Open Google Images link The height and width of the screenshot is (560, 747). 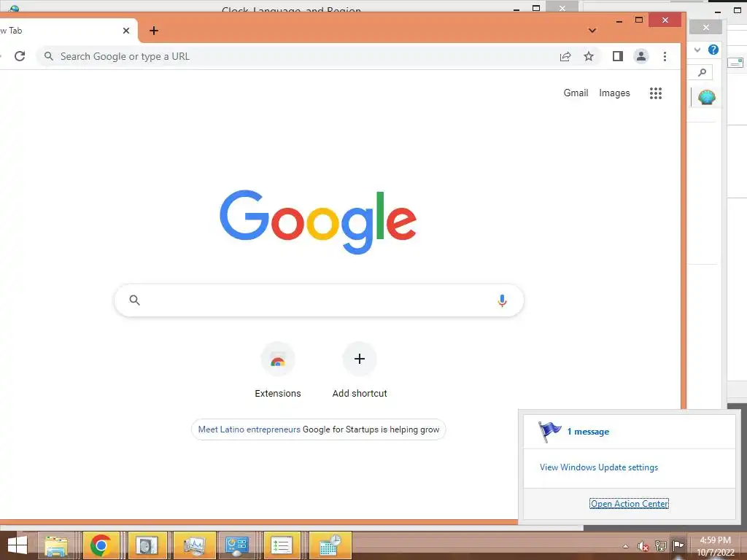click(x=614, y=93)
